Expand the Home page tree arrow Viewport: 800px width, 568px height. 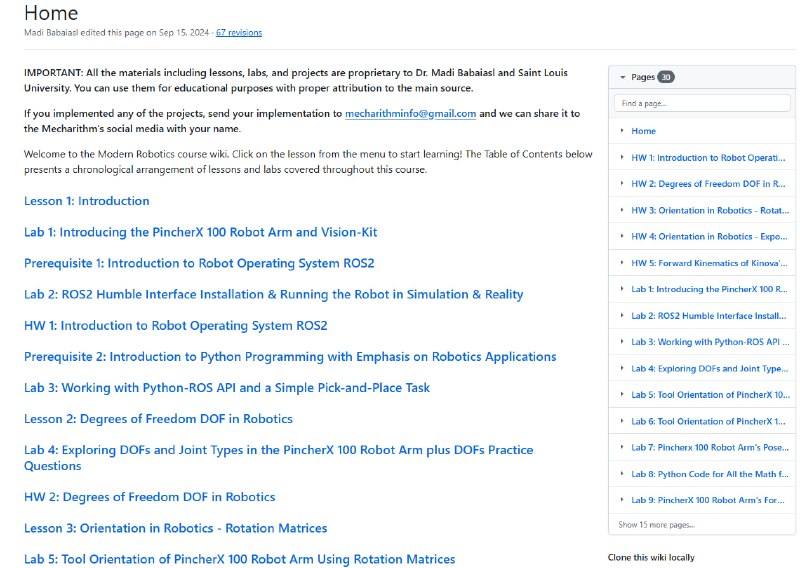click(x=622, y=131)
